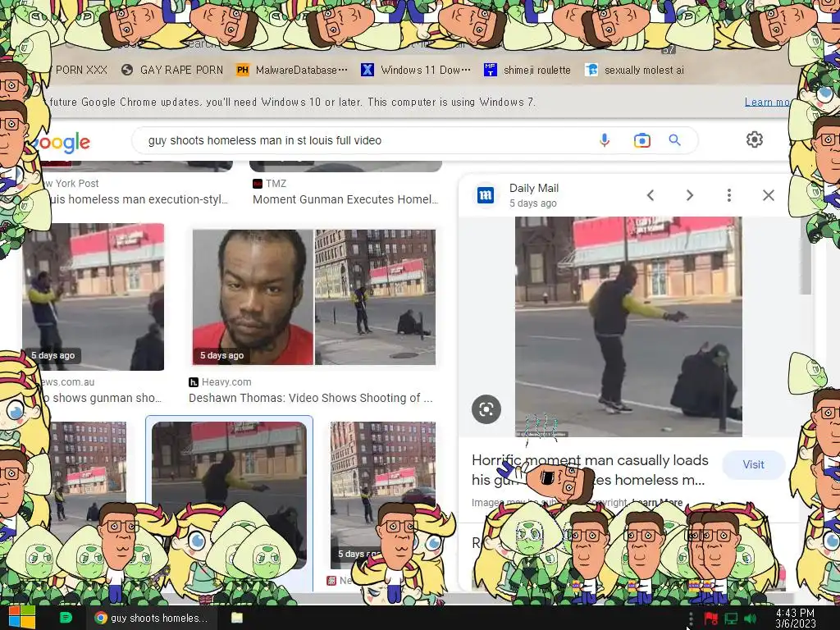This screenshot has width=840, height=630.
Task: Open network status icon in tray
Action: click(x=731, y=619)
